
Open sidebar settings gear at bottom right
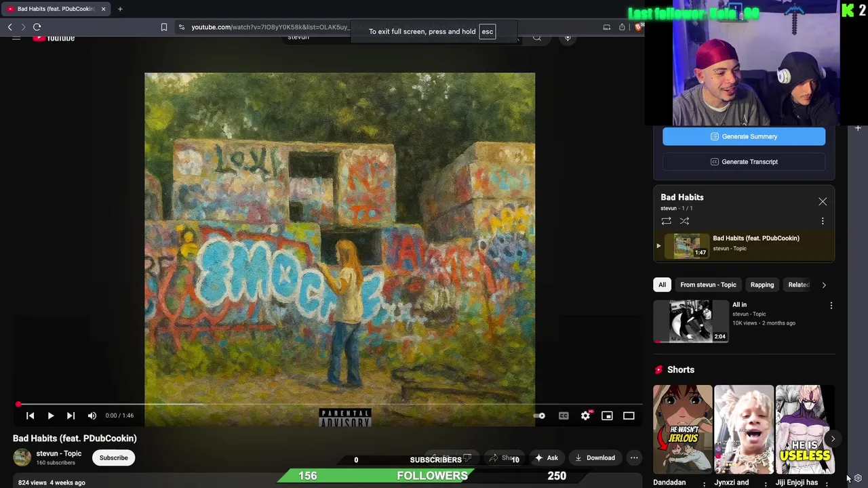858,479
